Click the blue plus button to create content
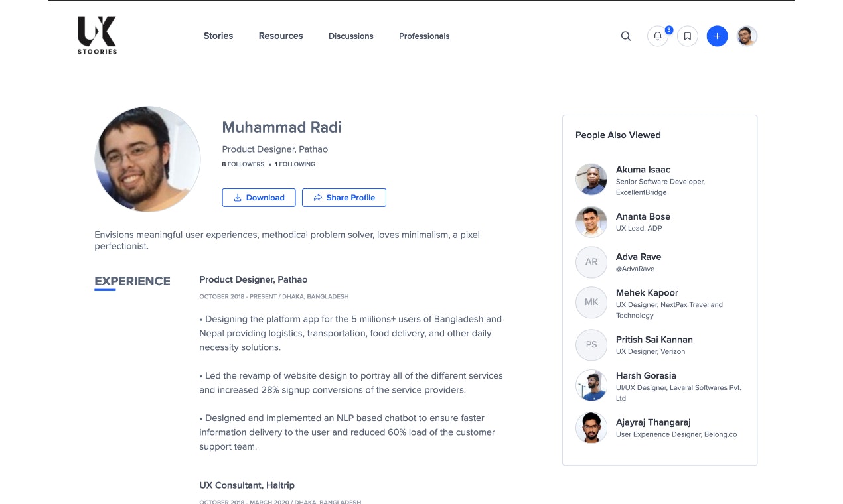843x504 pixels. (717, 36)
